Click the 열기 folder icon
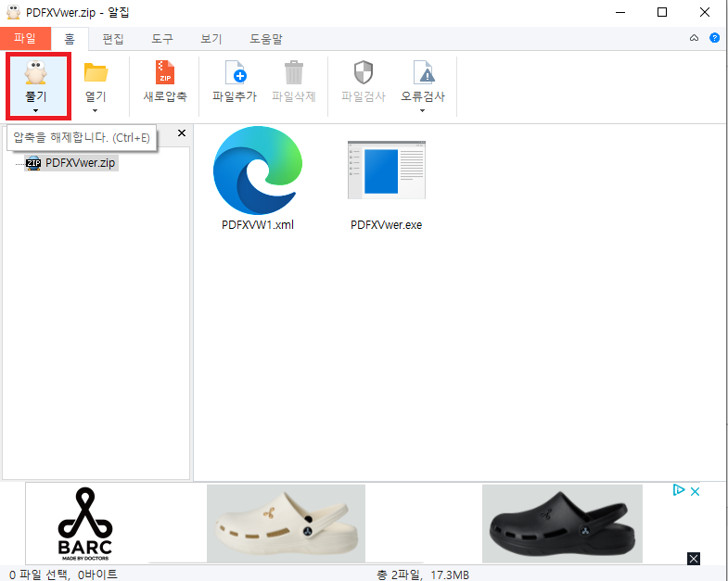Screen dimensions: 728x581 [96, 72]
